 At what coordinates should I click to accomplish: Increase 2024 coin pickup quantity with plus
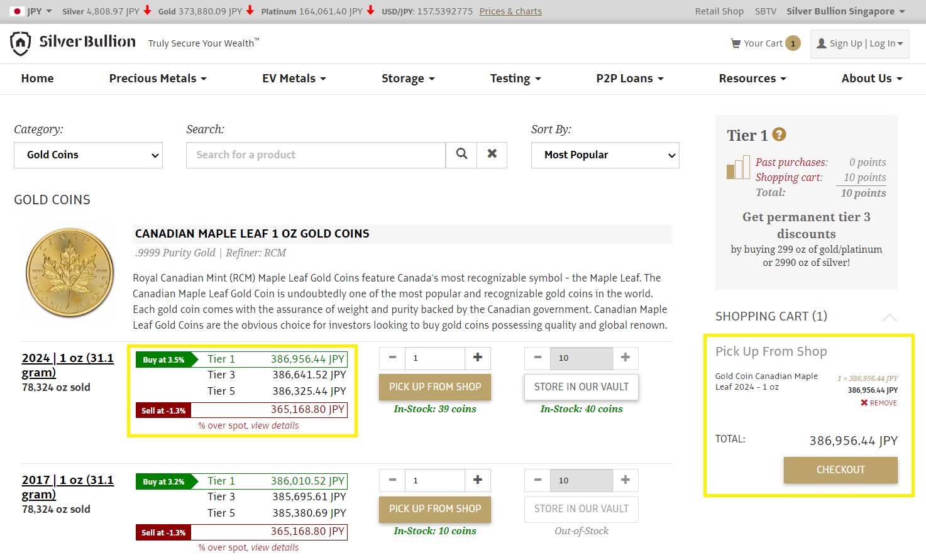point(478,358)
